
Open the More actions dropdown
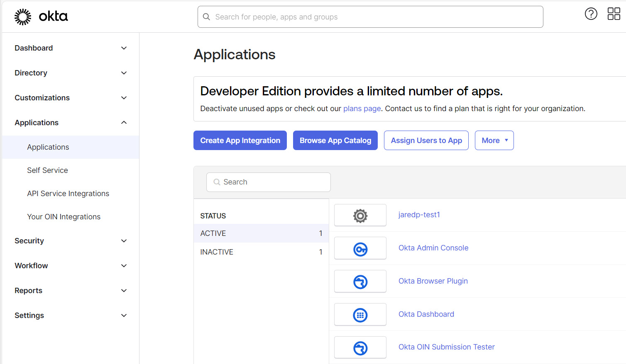point(494,140)
